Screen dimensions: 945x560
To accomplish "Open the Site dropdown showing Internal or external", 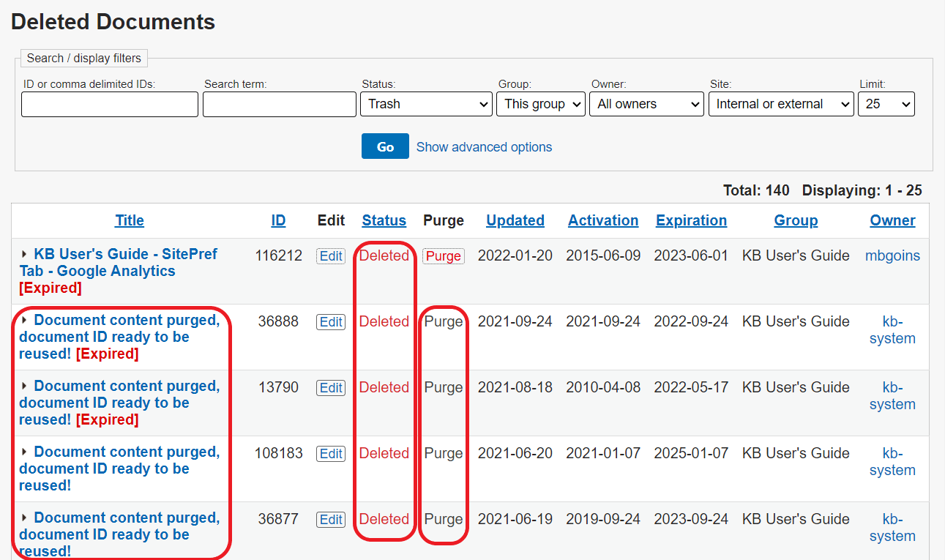I will pos(780,104).
